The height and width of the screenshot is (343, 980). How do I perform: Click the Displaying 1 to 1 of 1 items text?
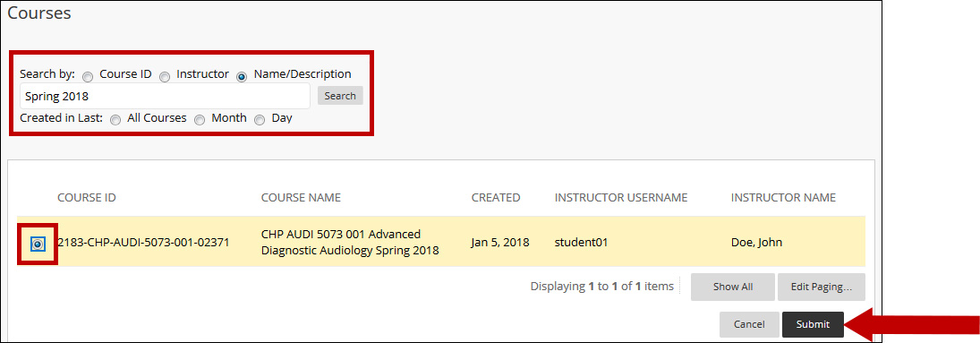pyautogui.click(x=602, y=287)
